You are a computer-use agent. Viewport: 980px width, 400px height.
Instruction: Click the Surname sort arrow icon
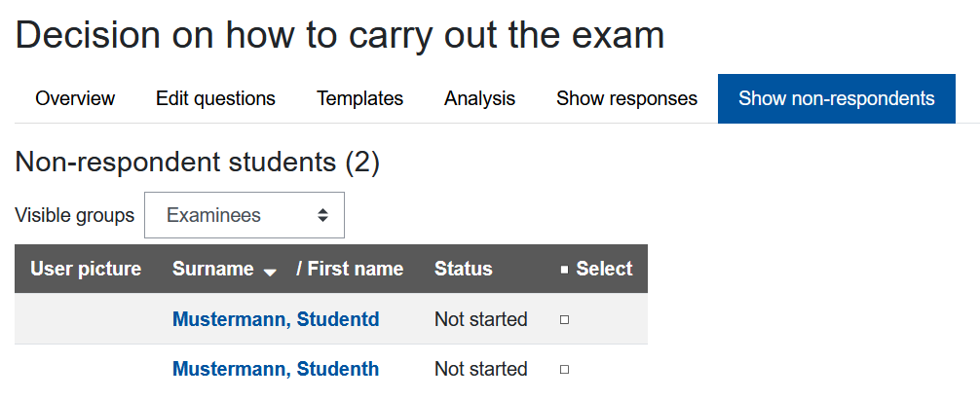[x=270, y=272]
